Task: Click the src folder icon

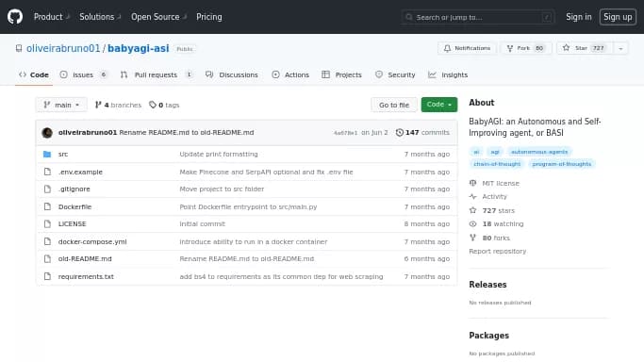Action: [47, 155]
